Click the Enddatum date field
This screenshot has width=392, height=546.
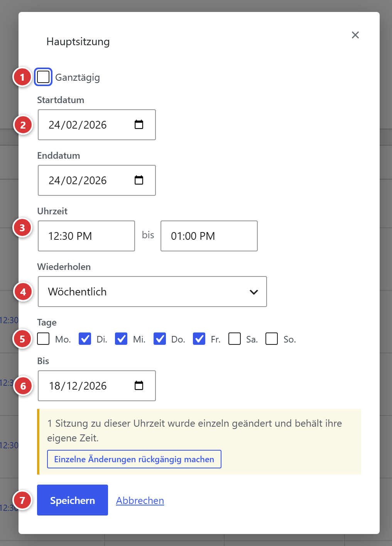click(97, 180)
